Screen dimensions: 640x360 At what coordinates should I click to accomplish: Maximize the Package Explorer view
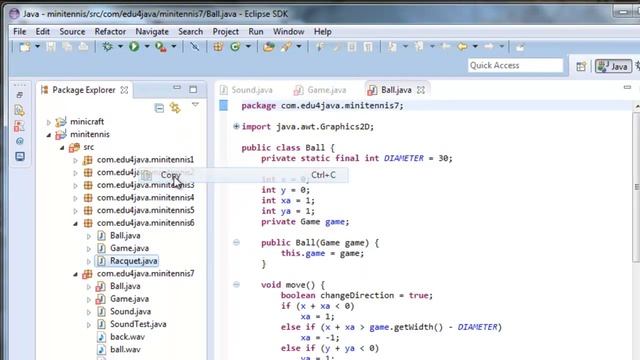coord(193,89)
